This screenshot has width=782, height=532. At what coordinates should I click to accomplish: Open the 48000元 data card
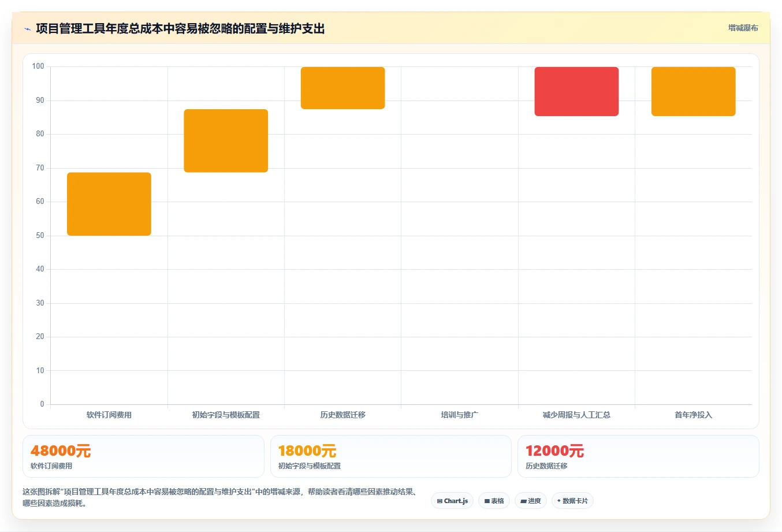[x=143, y=456]
